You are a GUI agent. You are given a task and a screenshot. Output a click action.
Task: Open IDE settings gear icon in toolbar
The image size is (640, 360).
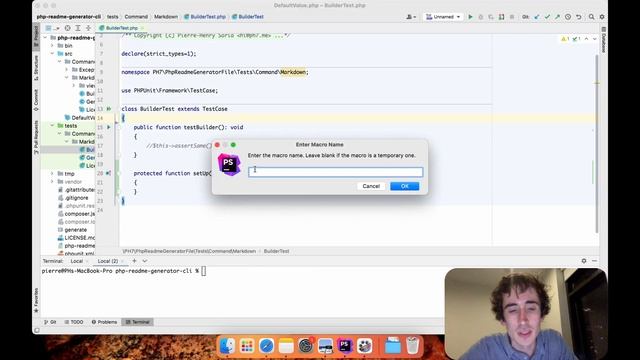pos(602,17)
